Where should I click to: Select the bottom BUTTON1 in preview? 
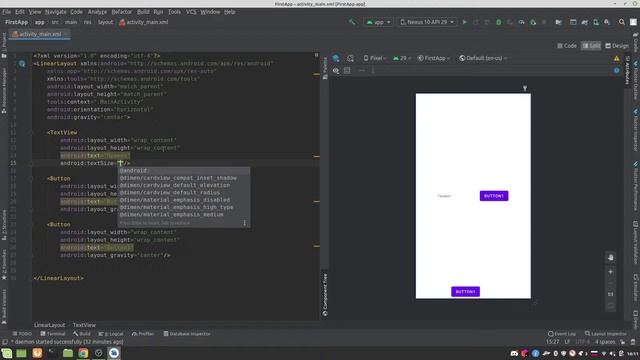465,291
